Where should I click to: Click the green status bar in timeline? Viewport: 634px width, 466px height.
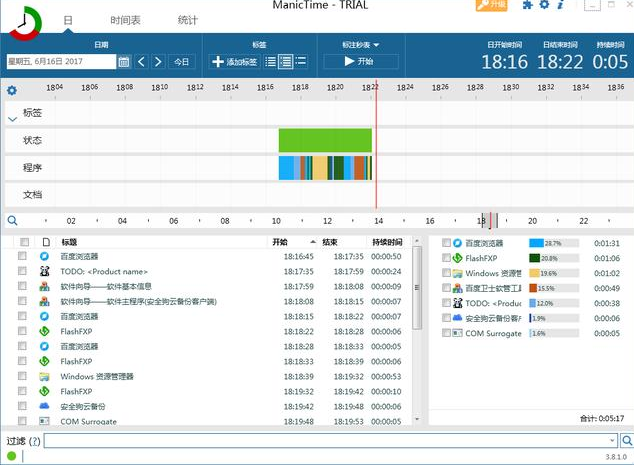pyautogui.click(x=324, y=140)
